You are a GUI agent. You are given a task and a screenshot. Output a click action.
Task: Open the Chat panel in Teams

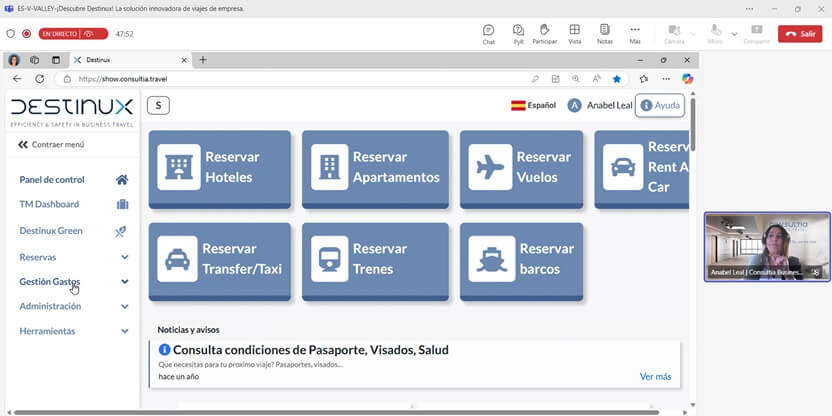click(489, 34)
